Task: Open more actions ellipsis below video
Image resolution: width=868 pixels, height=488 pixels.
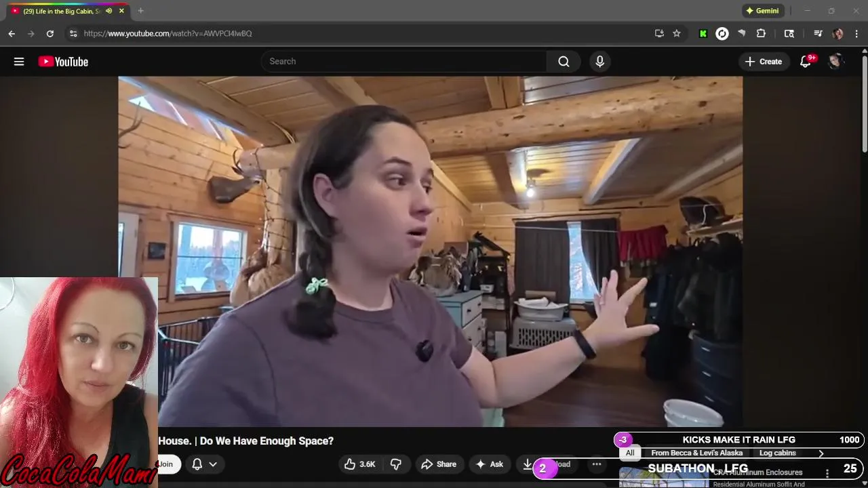Action: click(597, 464)
